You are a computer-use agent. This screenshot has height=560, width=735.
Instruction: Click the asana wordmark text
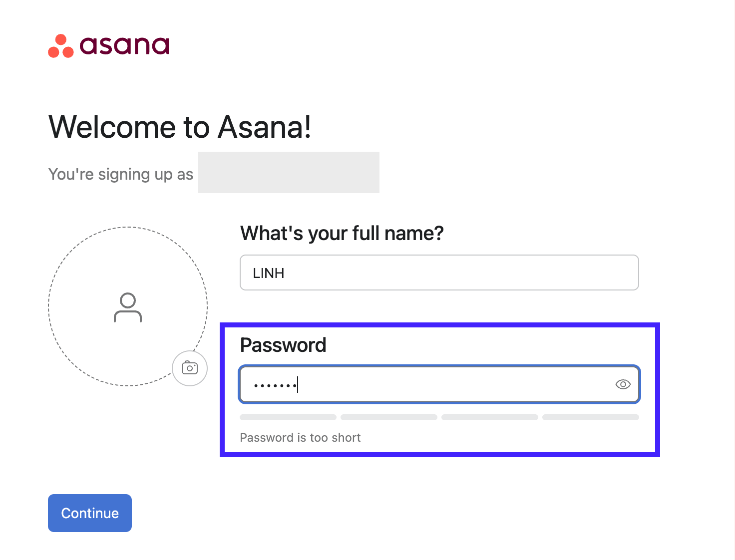point(124,45)
